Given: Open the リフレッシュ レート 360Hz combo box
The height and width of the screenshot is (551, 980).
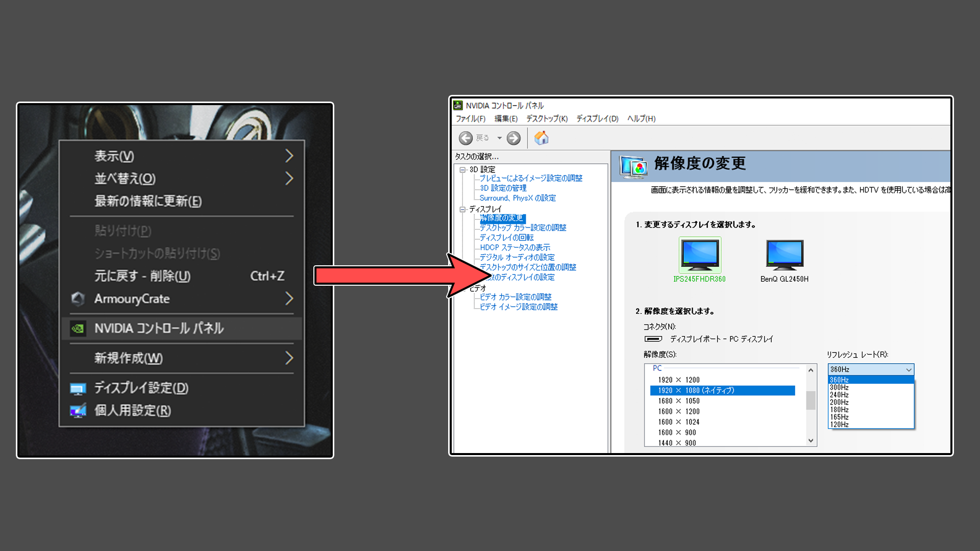Looking at the screenshot, I should pos(871,369).
